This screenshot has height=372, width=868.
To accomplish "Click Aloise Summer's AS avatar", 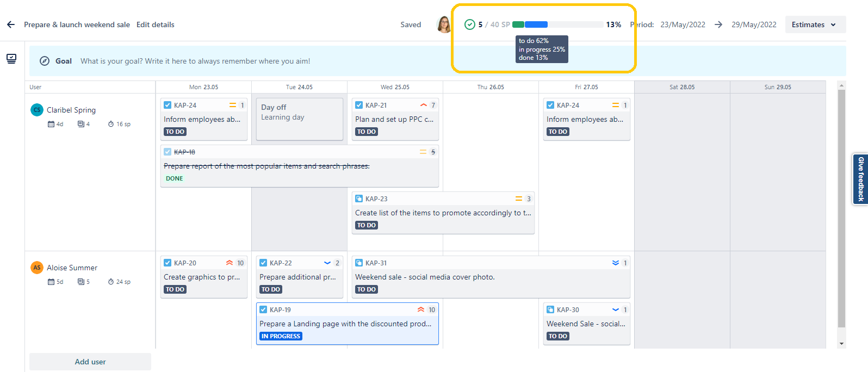I will coord(37,268).
